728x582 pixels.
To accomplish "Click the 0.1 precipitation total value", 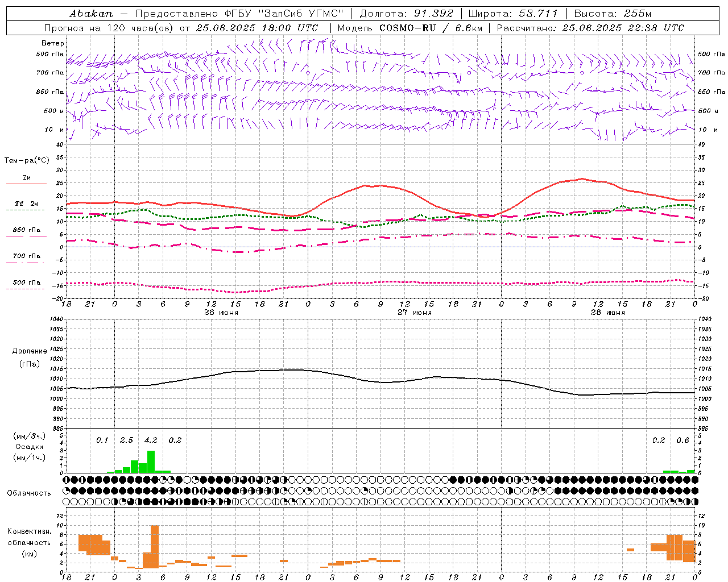I will coord(102,440).
